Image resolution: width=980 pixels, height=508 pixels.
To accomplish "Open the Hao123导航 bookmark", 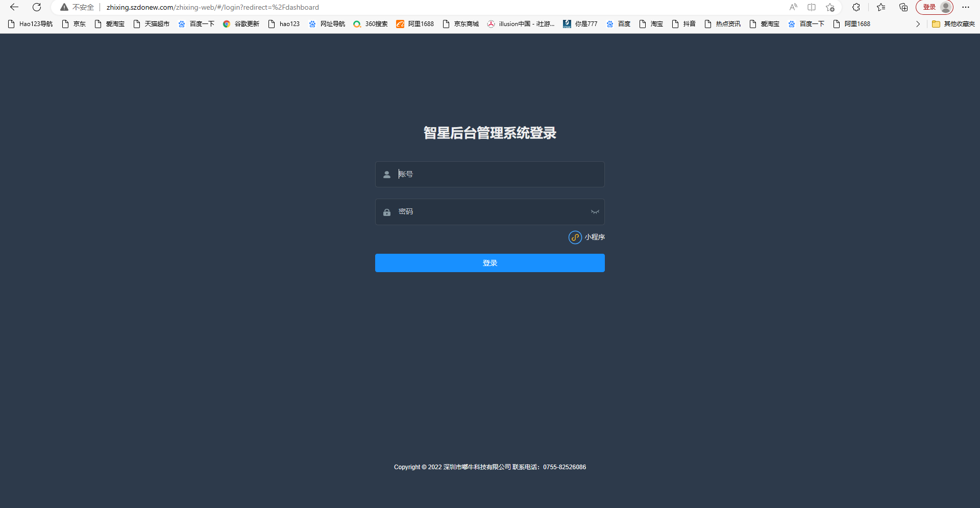I will (31, 24).
